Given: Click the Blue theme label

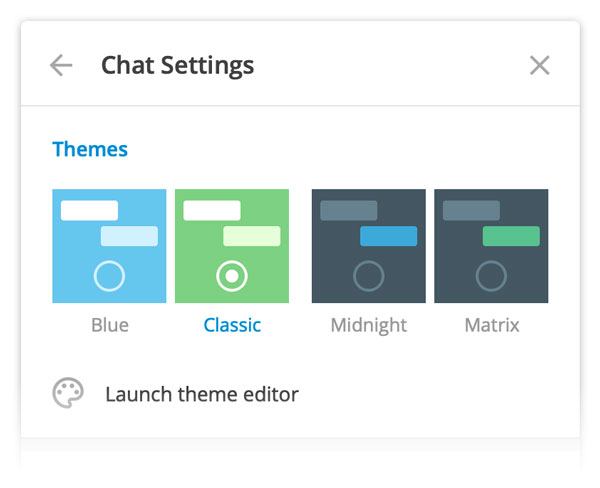Looking at the screenshot, I should click(109, 325).
